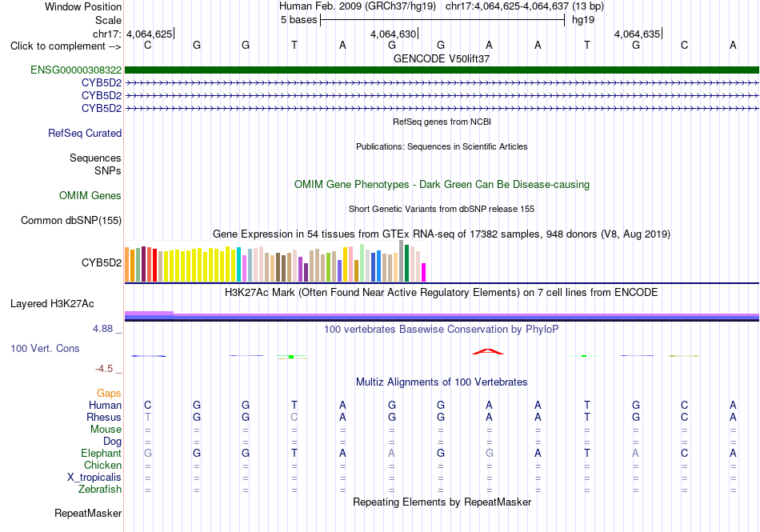
Task: Click the SNPs track label
Action: pyautogui.click(x=108, y=170)
